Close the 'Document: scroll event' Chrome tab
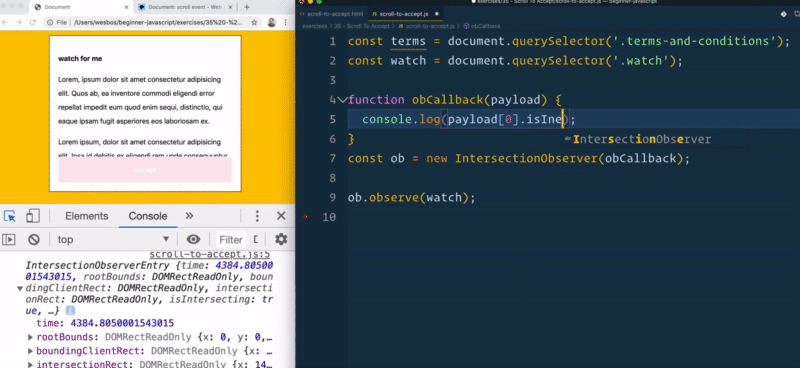The height and width of the screenshot is (368, 800). click(231, 8)
